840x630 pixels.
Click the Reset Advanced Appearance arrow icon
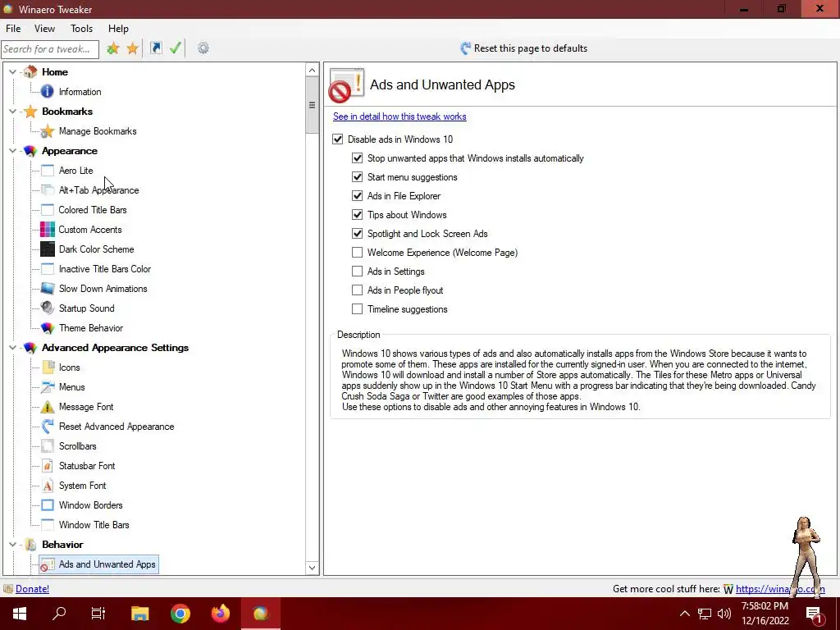(x=47, y=427)
